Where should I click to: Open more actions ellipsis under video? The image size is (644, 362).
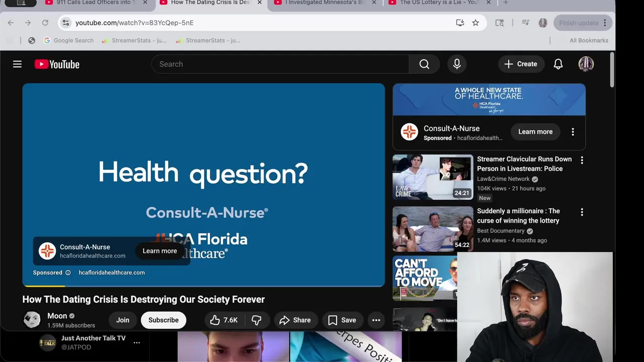tap(376, 320)
